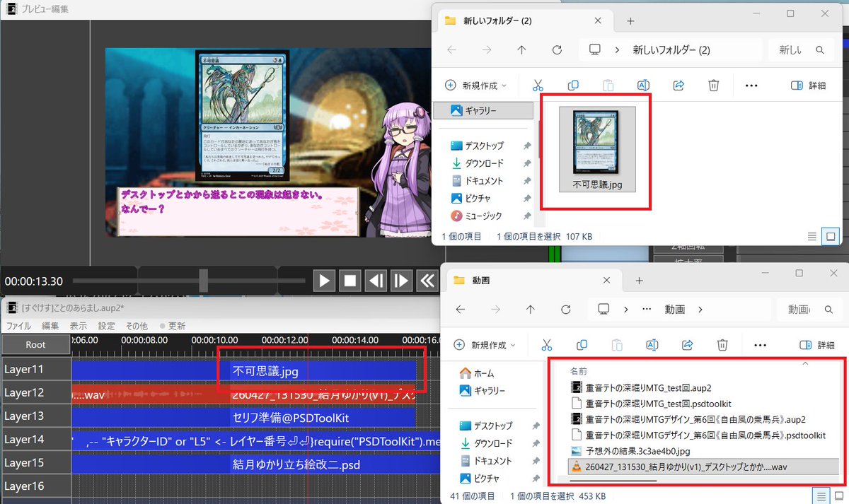Viewport: 849px width, 504px height.
Task: Expand the breadcrumb ellipsis in 動画 window
Action: tap(646, 310)
